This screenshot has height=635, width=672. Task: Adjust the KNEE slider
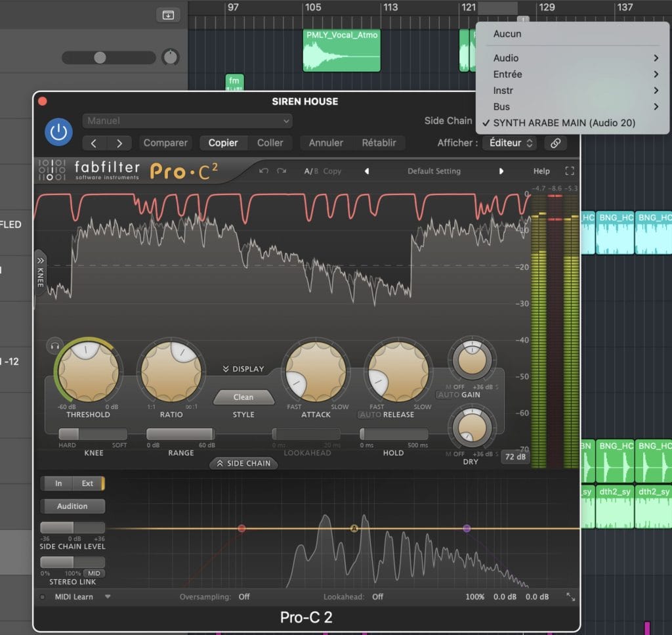click(x=93, y=434)
